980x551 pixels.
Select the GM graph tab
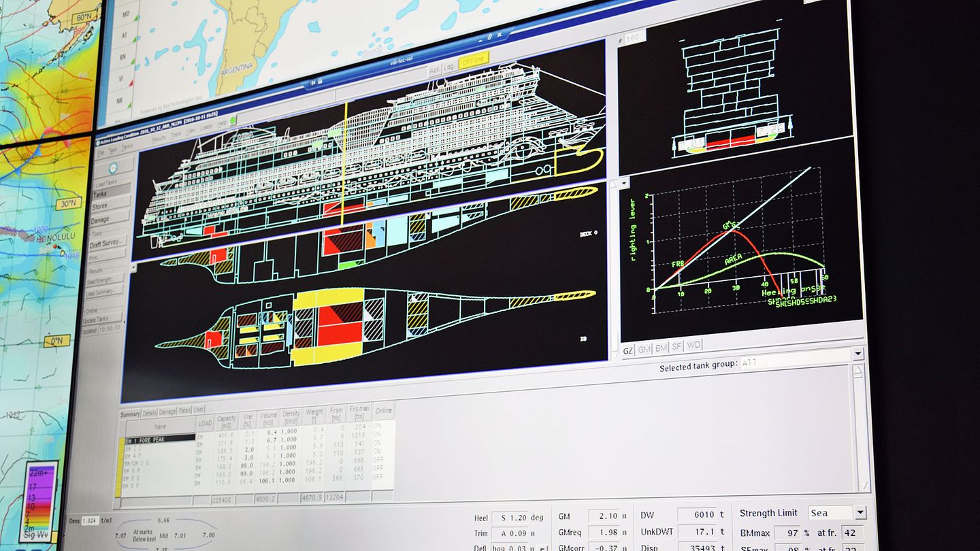pyautogui.click(x=643, y=350)
